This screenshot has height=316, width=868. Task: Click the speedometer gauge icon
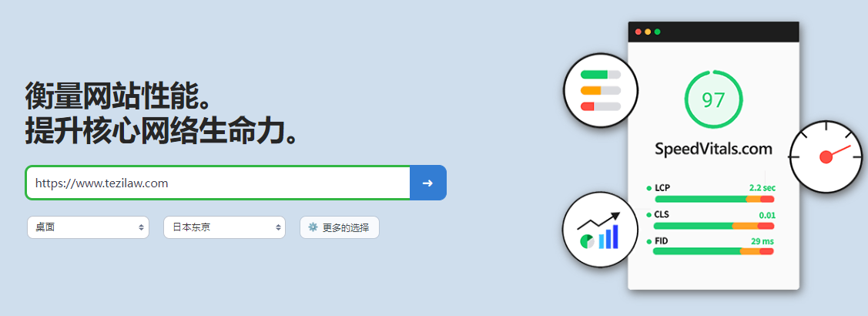[826, 157]
